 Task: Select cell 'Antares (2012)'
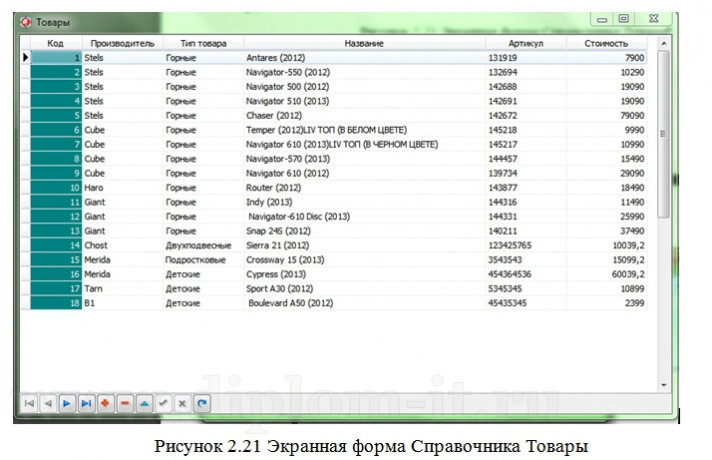(364, 58)
